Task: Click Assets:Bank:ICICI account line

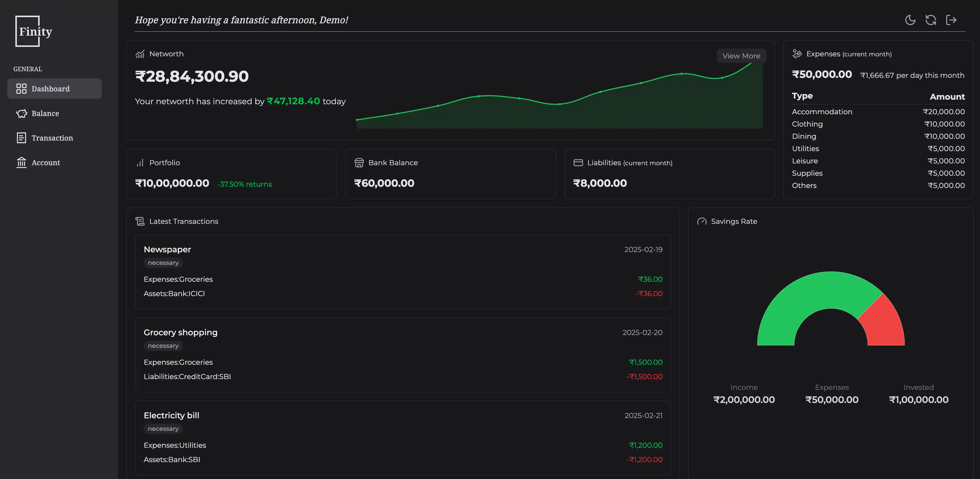Action: (x=174, y=294)
